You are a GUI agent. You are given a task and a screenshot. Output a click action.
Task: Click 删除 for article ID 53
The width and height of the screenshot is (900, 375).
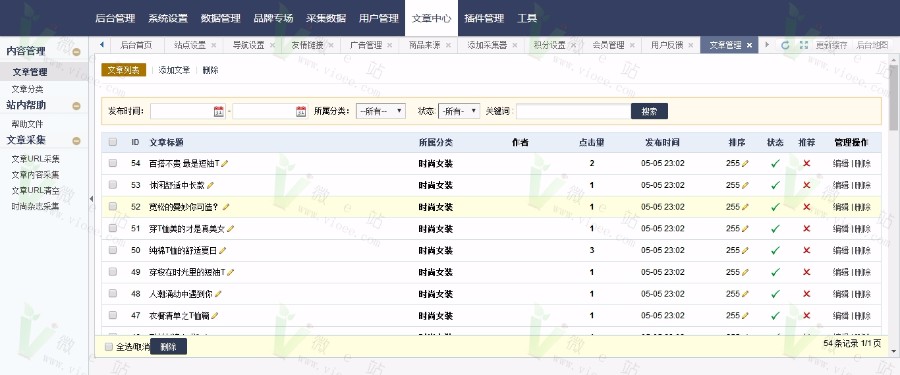pyautogui.click(x=863, y=185)
